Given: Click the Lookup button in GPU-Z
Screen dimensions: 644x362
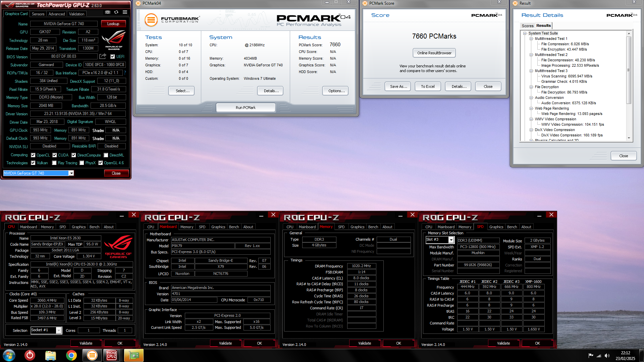Looking at the screenshot, I should [113, 24].
